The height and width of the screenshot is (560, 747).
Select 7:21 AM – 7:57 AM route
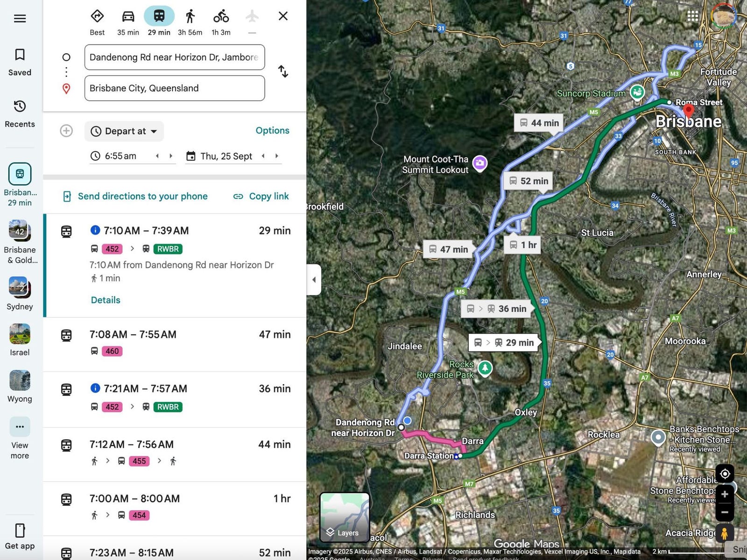[176, 399]
